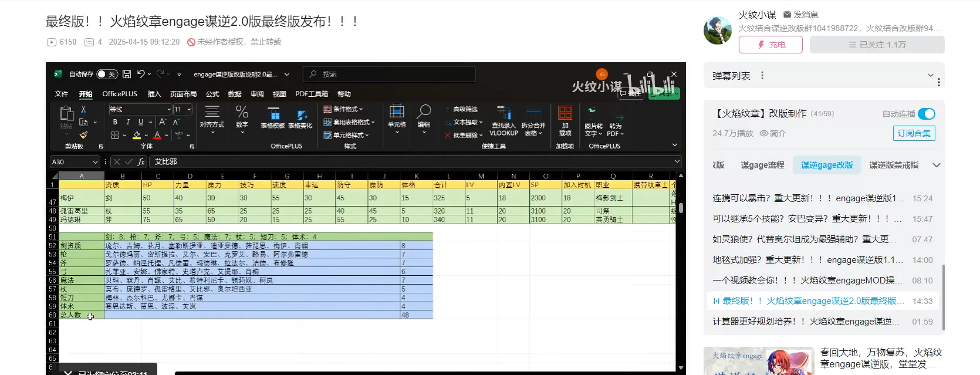
Task: Open the 文件 File menu
Action: pos(62,94)
